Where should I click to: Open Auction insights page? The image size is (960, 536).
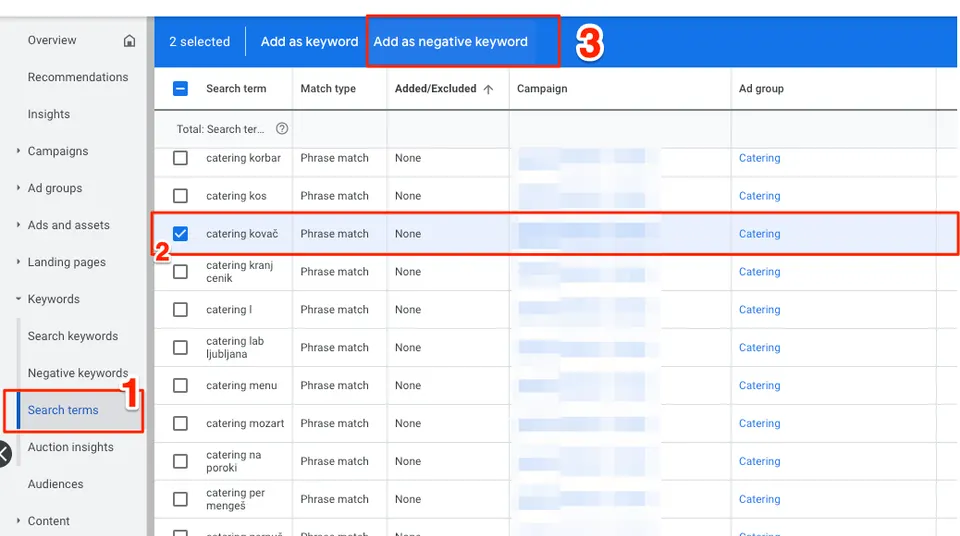70,447
